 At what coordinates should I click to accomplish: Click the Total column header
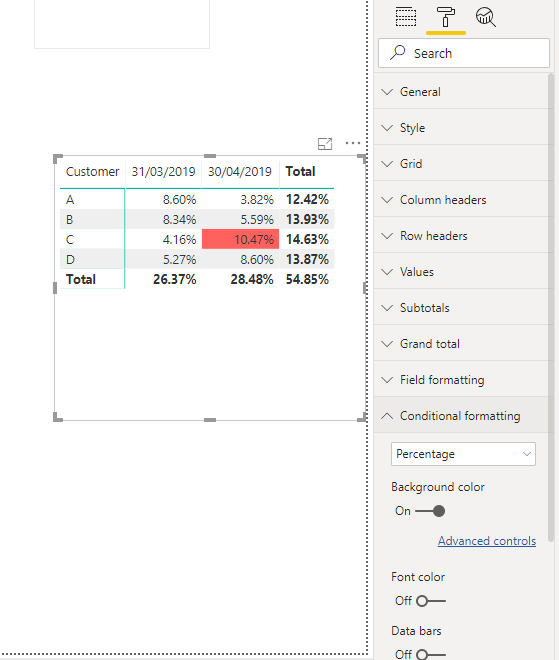point(300,172)
